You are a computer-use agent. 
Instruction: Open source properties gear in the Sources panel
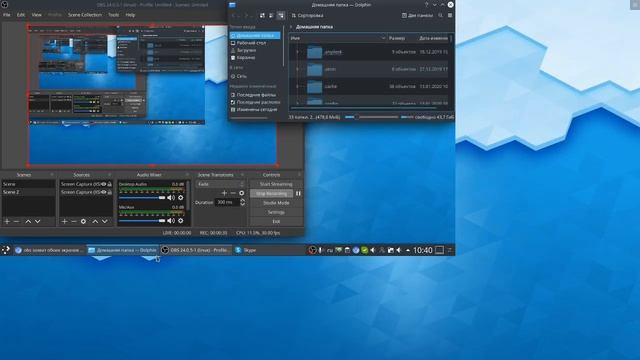pos(83,221)
